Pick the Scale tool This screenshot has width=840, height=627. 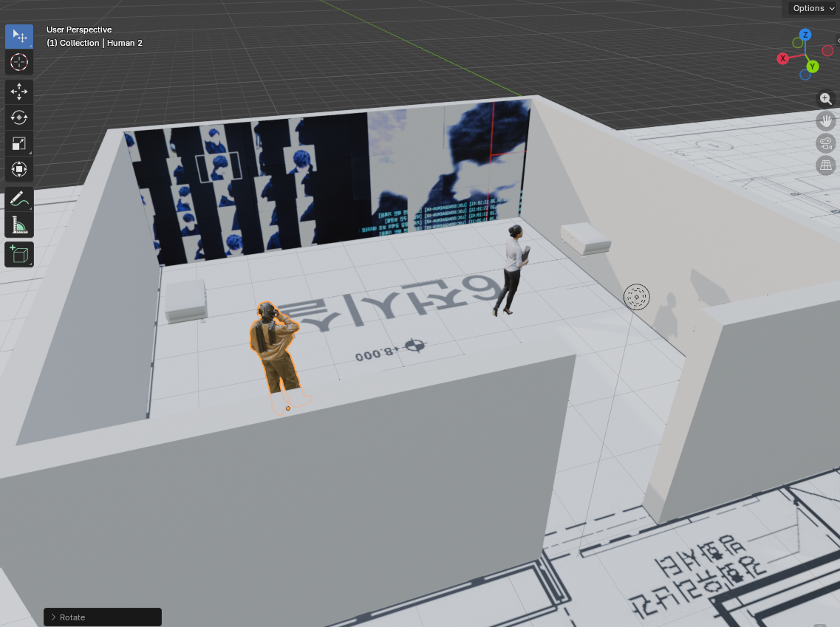tap(19, 143)
